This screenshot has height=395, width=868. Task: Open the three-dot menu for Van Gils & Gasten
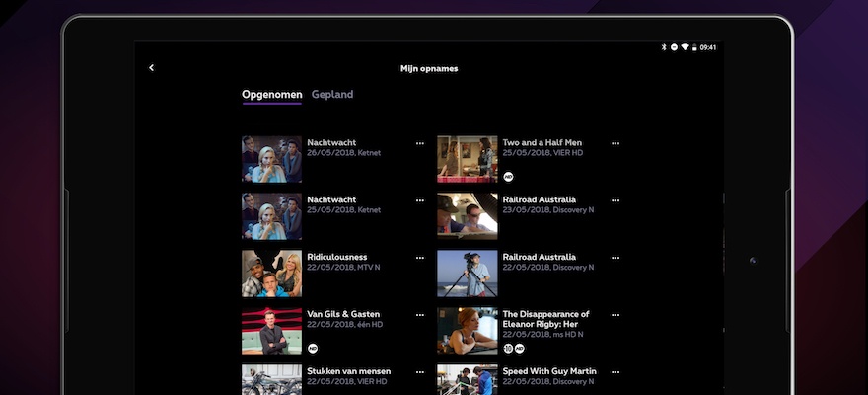point(419,315)
